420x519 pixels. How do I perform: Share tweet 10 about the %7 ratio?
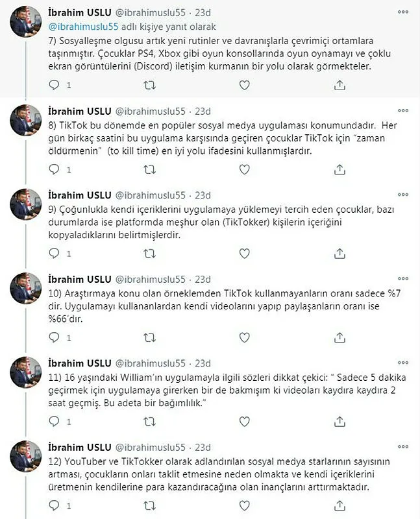[x=339, y=337]
